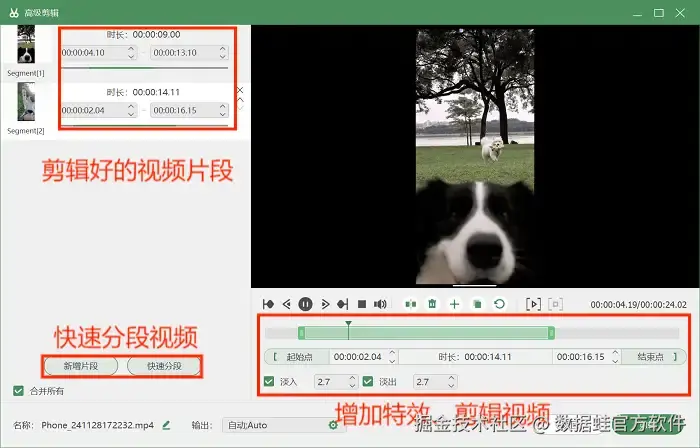This screenshot has width=700, height=448.
Task: Click the timeline start time field 00:00:02.04
Action: point(358,357)
